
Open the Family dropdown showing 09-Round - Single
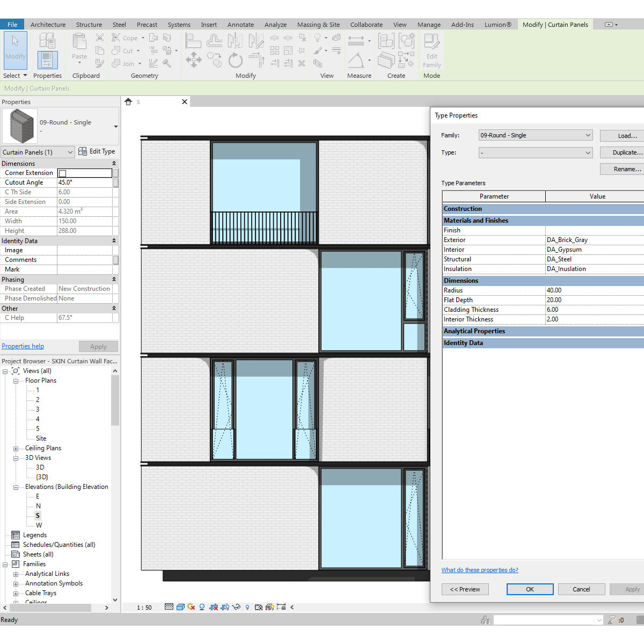coord(535,135)
